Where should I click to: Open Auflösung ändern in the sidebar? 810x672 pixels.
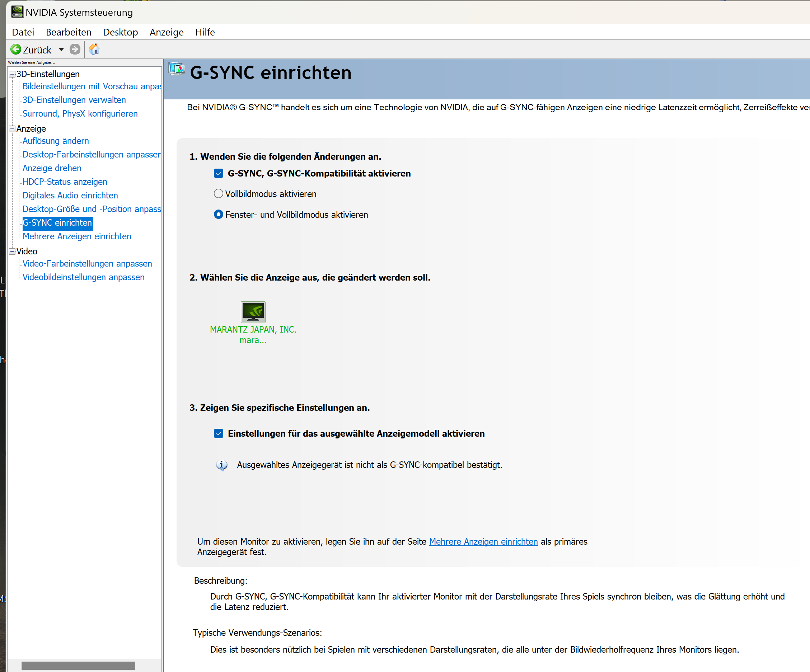[x=56, y=141]
